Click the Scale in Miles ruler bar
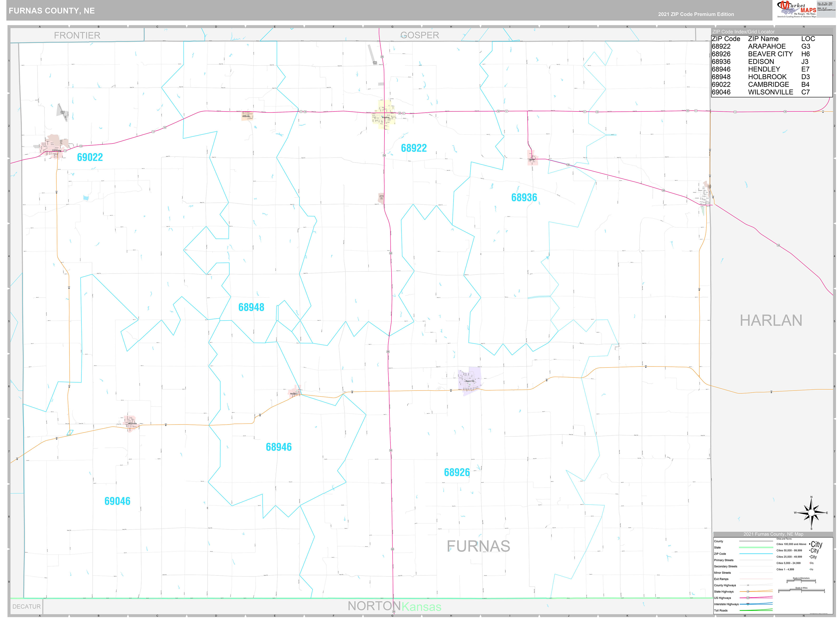This screenshot has height=618, width=840. tap(801, 590)
